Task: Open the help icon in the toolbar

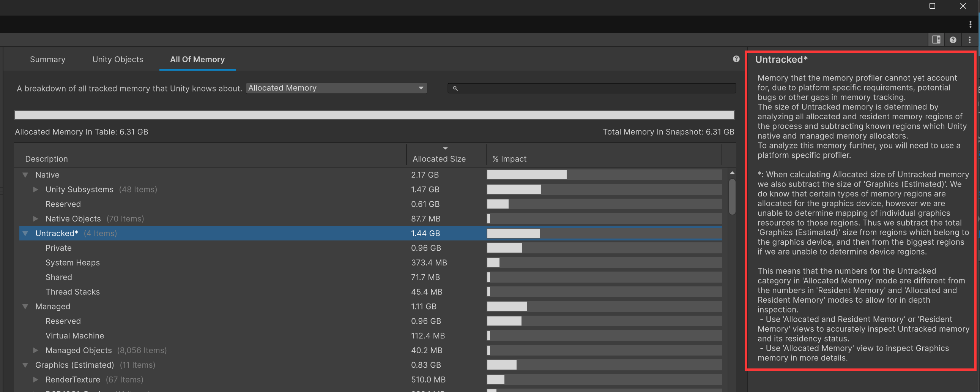Action: pos(953,40)
